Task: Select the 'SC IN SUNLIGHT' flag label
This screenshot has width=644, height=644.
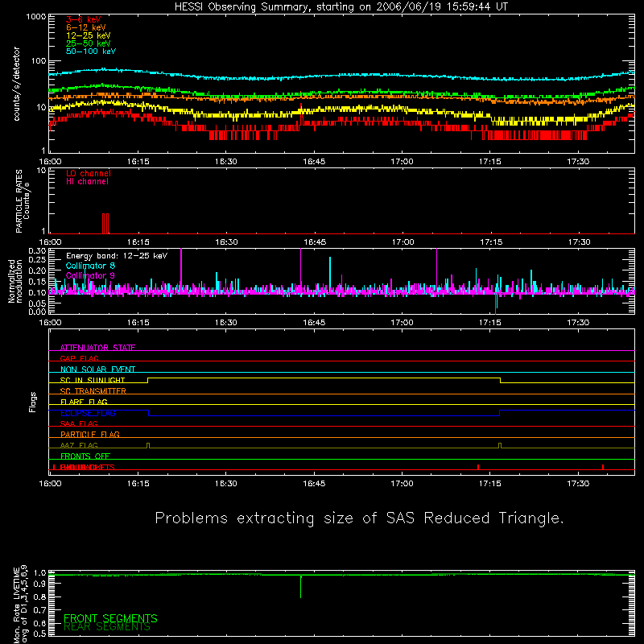Action: pyautogui.click(x=93, y=380)
